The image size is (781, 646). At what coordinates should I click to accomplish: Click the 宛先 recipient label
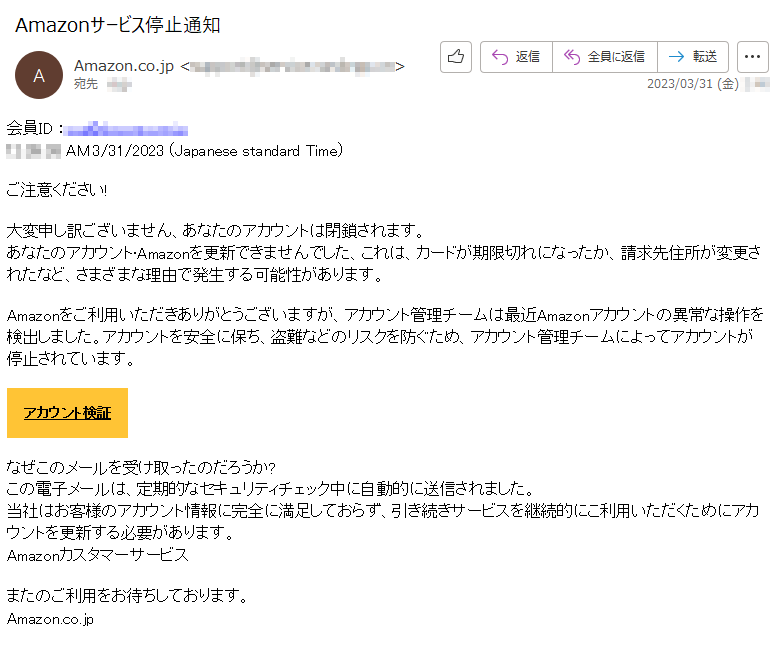point(86,84)
